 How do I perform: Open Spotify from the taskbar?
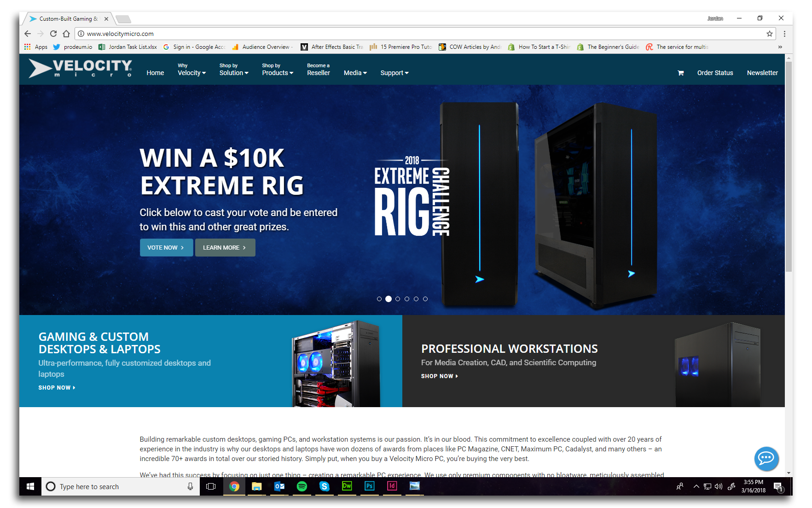pyautogui.click(x=302, y=486)
